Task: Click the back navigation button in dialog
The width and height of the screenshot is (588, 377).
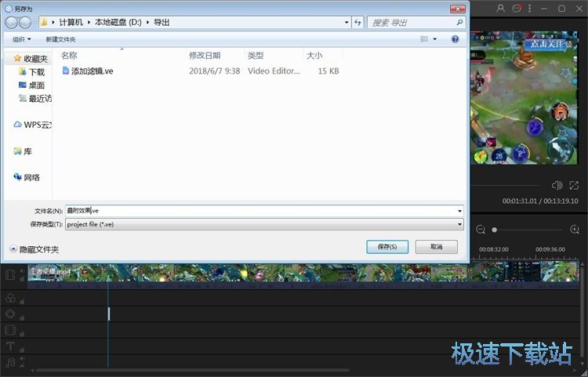Action: click(x=11, y=23)
